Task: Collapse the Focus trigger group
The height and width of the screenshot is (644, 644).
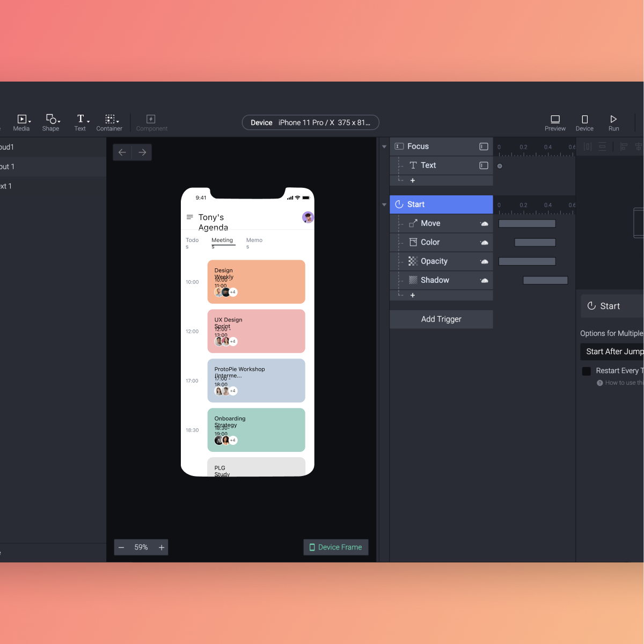Action: point(384,147)
